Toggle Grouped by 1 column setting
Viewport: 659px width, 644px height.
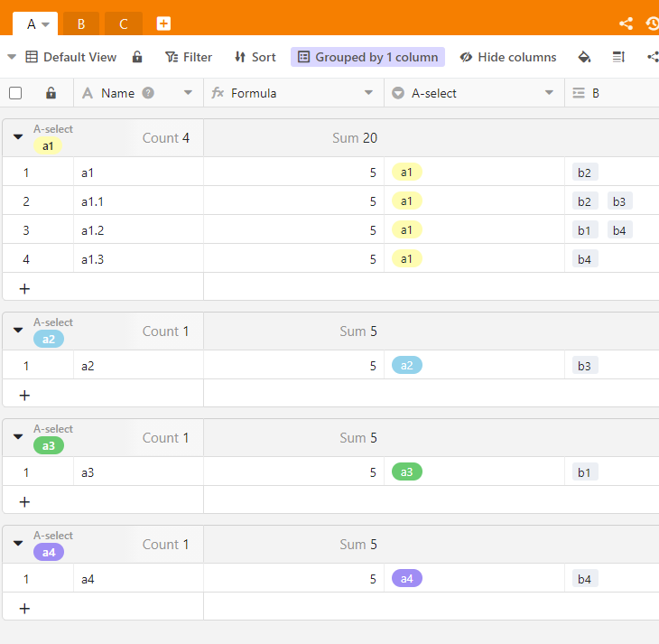[x=367, y=57]
